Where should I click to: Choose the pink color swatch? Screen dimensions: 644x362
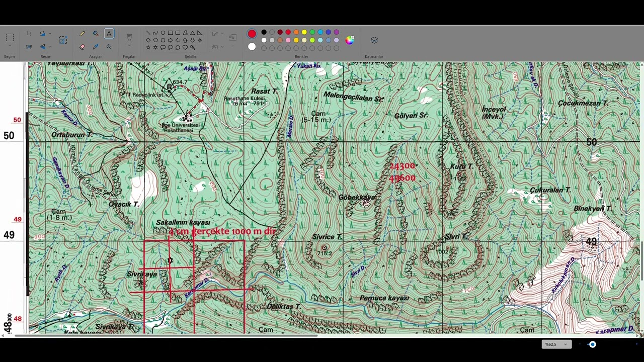(288, 40)
